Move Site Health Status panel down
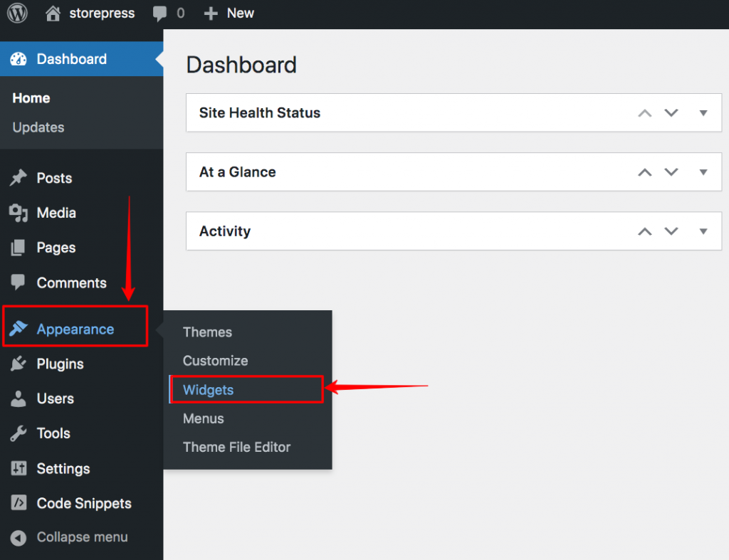 671,113
